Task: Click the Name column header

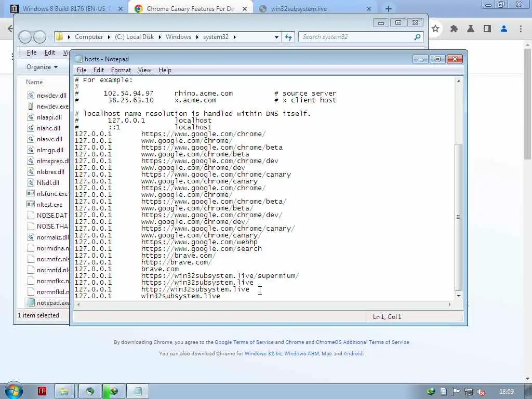Action: pos(34,82)
